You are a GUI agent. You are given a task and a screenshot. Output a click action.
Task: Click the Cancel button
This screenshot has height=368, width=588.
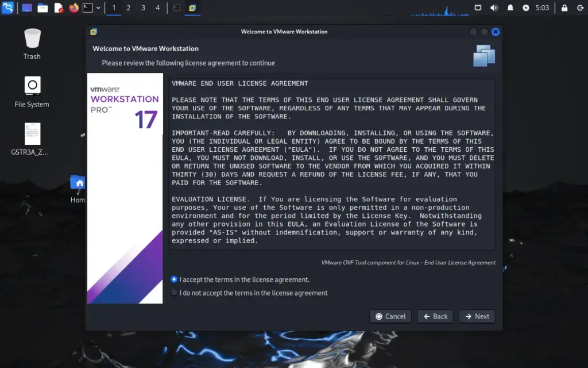tap(390, 316)
